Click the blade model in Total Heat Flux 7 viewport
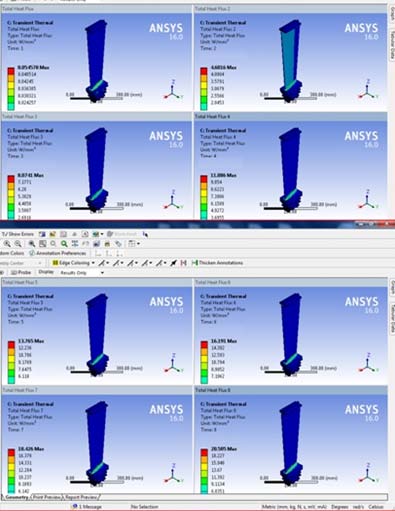The height and width of the screenshot is (511, 395). click(x=97, y=443)
